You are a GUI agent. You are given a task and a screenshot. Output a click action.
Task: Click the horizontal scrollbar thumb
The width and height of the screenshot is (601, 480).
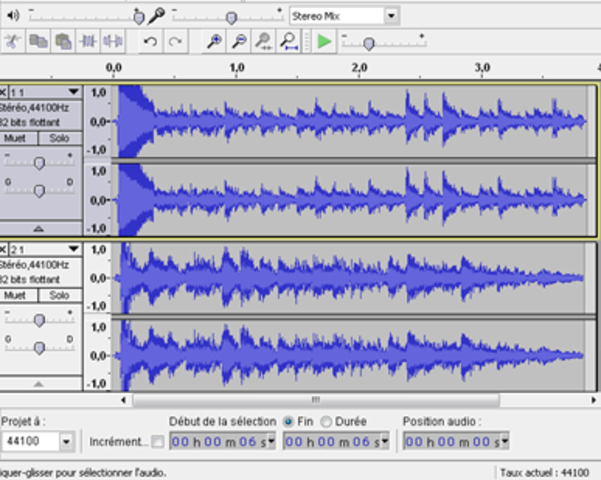point(316,400)
